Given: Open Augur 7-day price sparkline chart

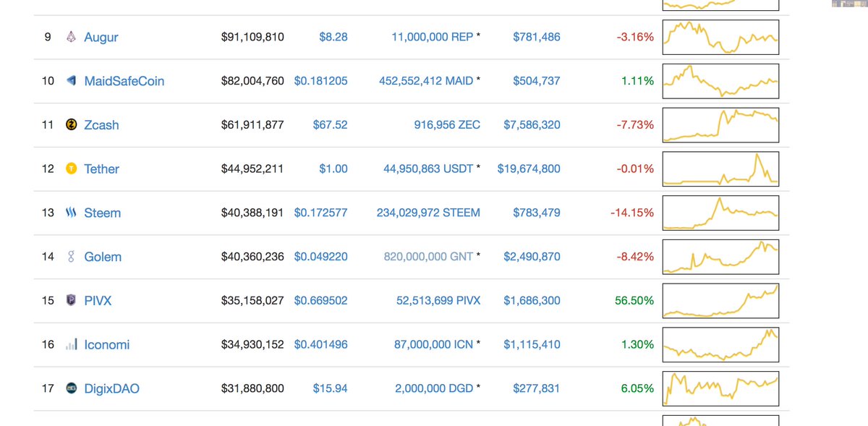Looking at the screenshot, I should click(x=721, y=37).
